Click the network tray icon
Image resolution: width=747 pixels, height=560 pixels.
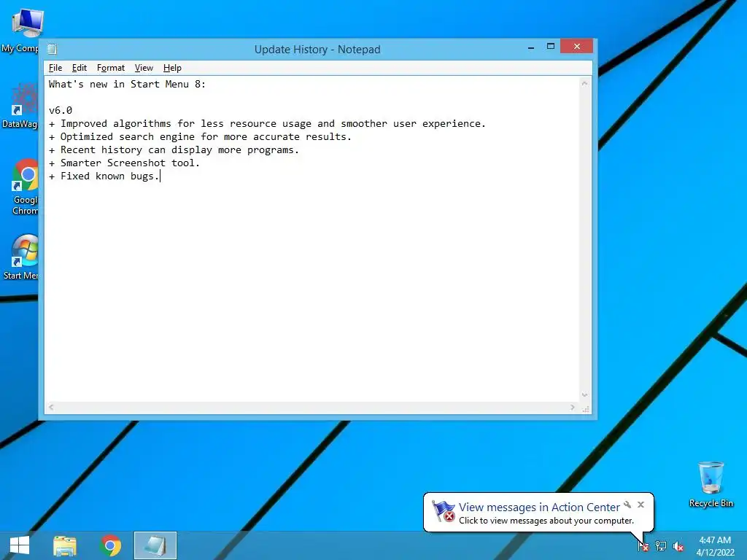661,546
